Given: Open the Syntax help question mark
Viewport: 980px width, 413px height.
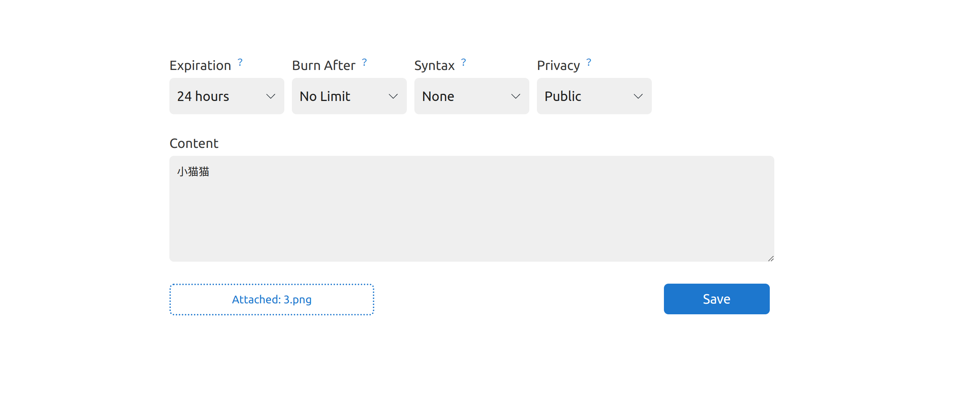Looking at the screenshot, I should [x=464, y=62].
